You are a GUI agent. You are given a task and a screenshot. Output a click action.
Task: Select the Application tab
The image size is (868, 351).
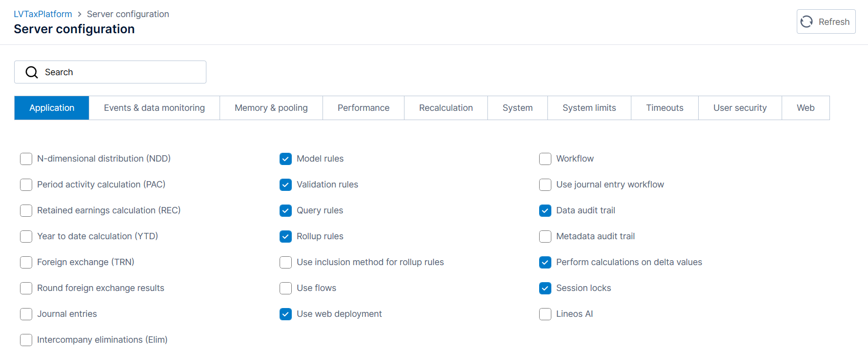pyautogui.click(x=52, y=108)
